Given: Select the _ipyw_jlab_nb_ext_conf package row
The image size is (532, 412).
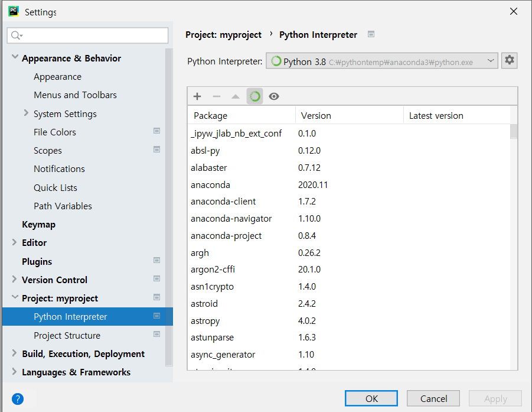Looking at the screenshot, I should pos(349,134).
